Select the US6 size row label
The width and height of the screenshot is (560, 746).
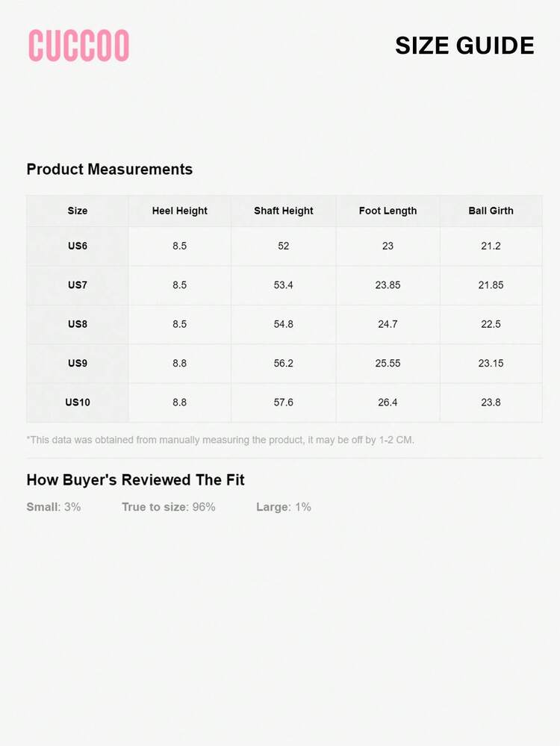[x=78, y=246]
